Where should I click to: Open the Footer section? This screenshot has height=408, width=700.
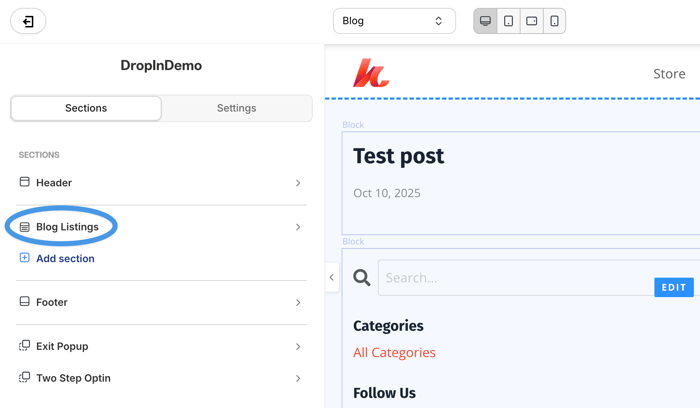tap(161, 302)
